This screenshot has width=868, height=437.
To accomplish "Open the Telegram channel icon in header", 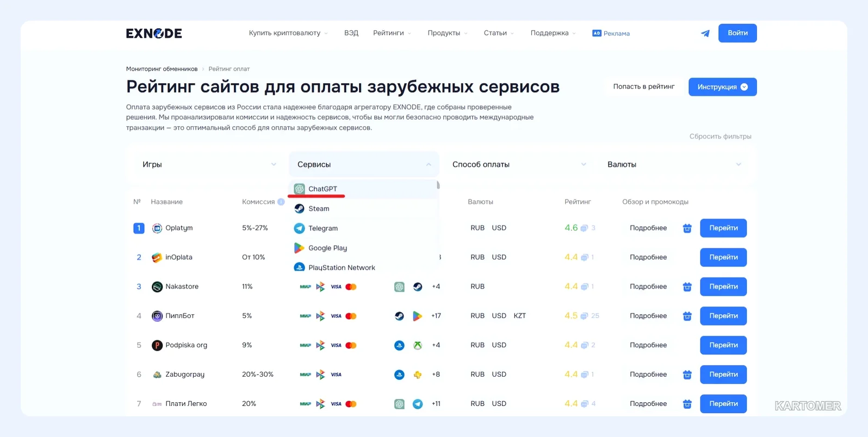I will point(705,33).
